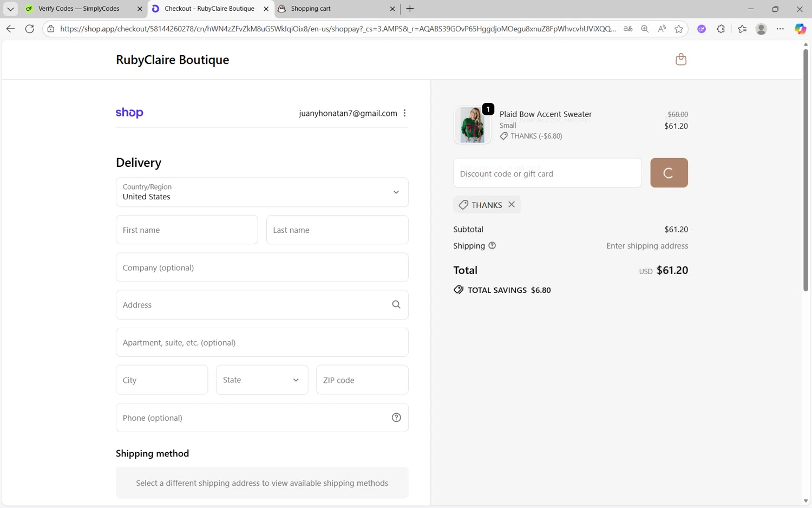Focus the Last name field
Image resolution: width=812 pixels, height=508 pixels.
pos(337,230)
